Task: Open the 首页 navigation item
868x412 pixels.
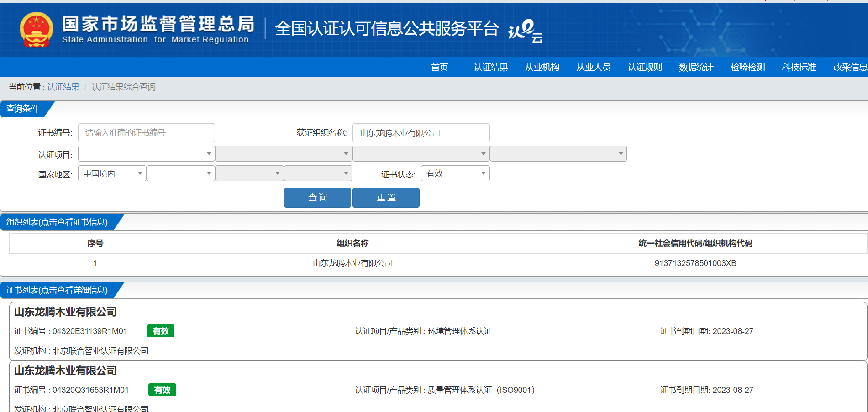Action: [439, 67]
